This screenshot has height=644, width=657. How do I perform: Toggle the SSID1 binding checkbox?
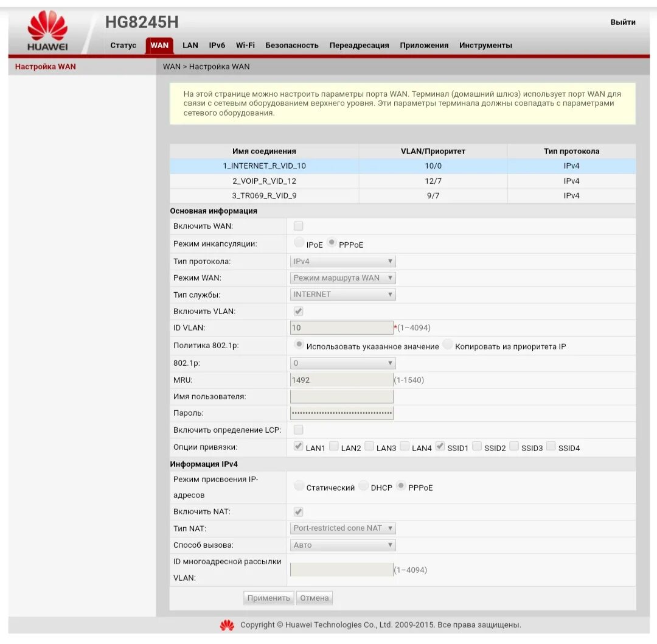coord(440,446)
